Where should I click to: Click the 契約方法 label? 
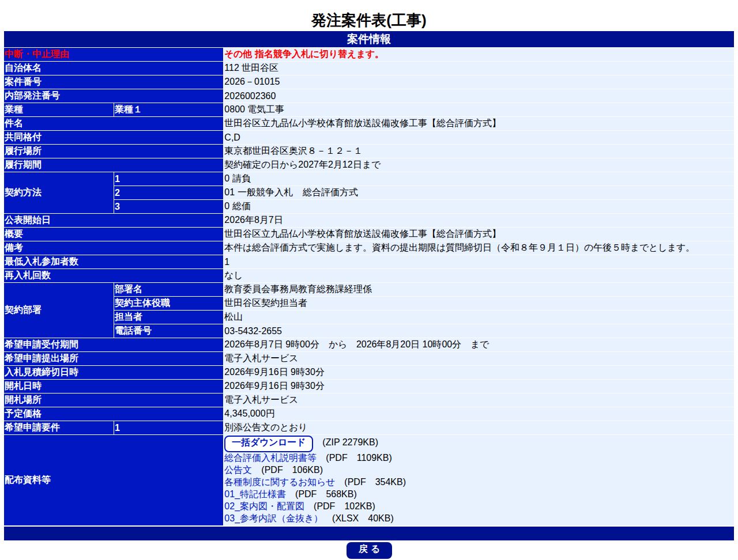pos(23,192)
